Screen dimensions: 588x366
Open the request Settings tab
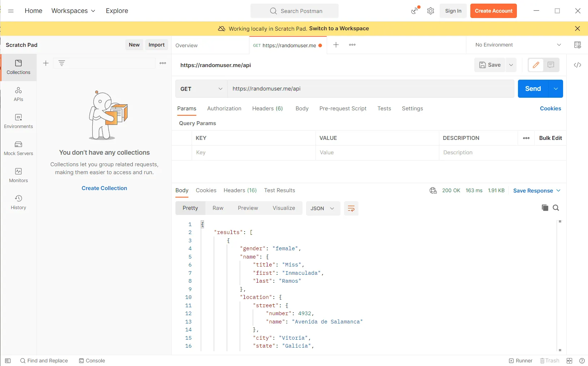point(412,109)
